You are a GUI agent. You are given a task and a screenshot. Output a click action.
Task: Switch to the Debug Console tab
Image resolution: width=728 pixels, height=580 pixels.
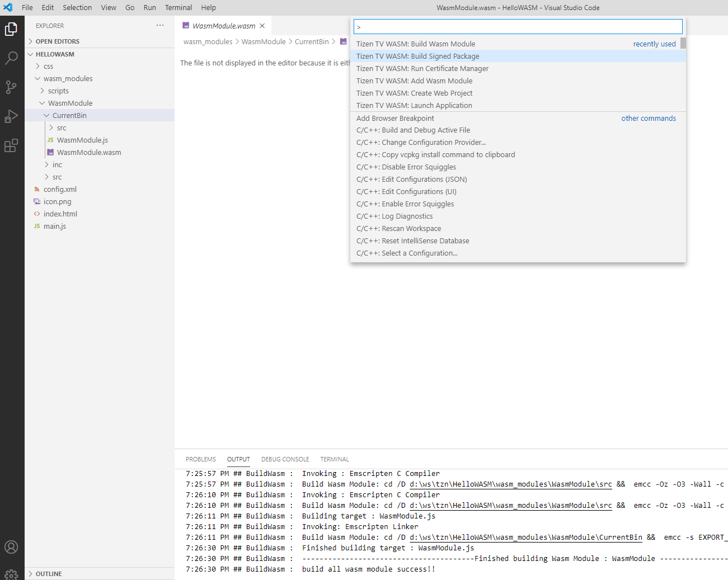pos(285,459)
